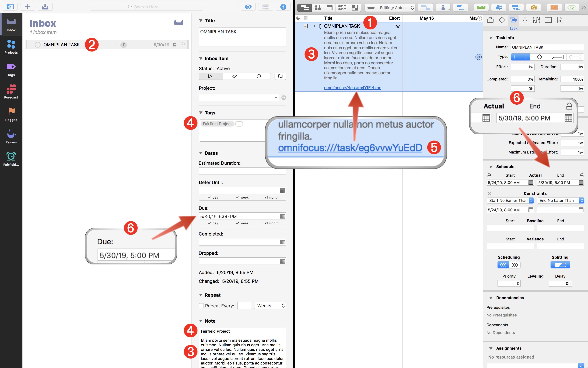
Task: Open the View eye options
Action: [248, 7]
